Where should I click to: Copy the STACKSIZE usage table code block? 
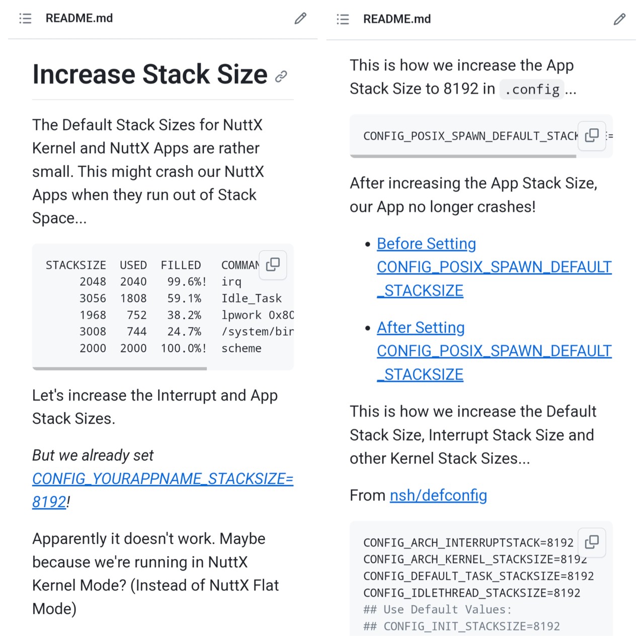point(273,265)
